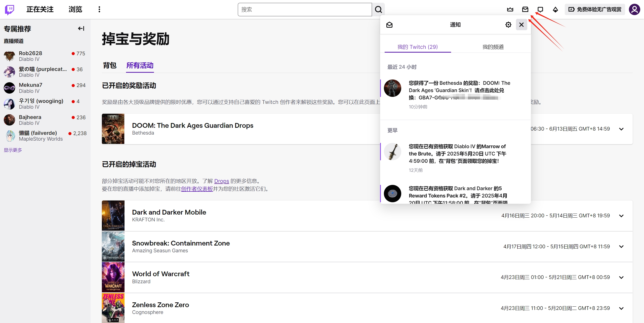Expand World of Warcraft drop details

point(621,277)
